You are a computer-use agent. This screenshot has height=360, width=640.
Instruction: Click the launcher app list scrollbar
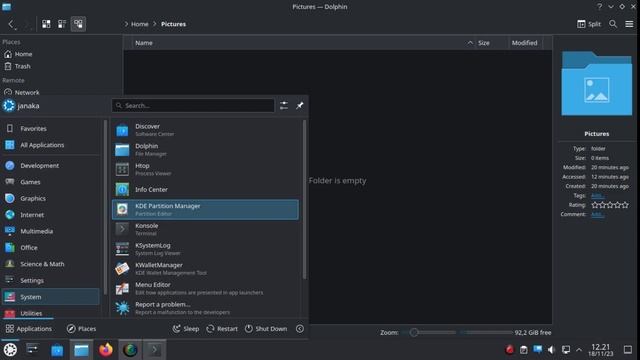304,199
